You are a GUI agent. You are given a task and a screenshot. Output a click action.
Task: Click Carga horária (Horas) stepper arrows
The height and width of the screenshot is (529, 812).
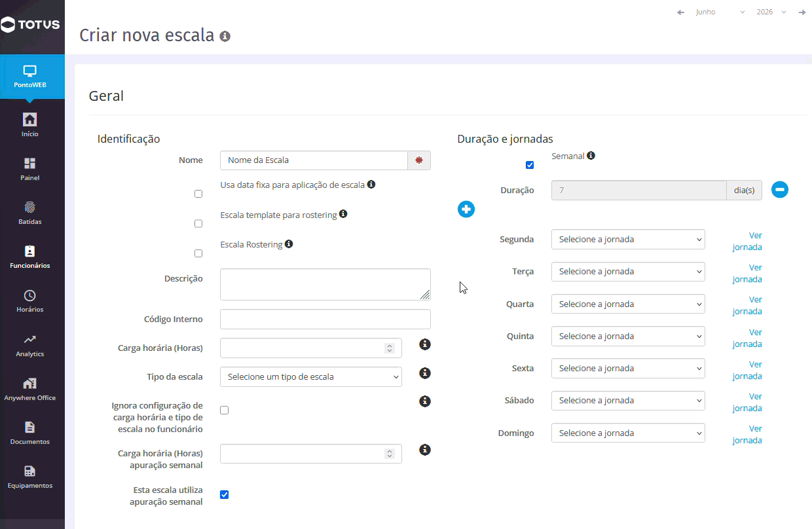[x=390, y=348]
